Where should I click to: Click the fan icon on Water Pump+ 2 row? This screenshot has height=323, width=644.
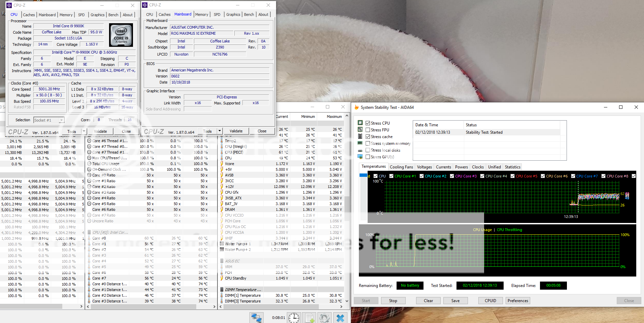tap(222, 250)
